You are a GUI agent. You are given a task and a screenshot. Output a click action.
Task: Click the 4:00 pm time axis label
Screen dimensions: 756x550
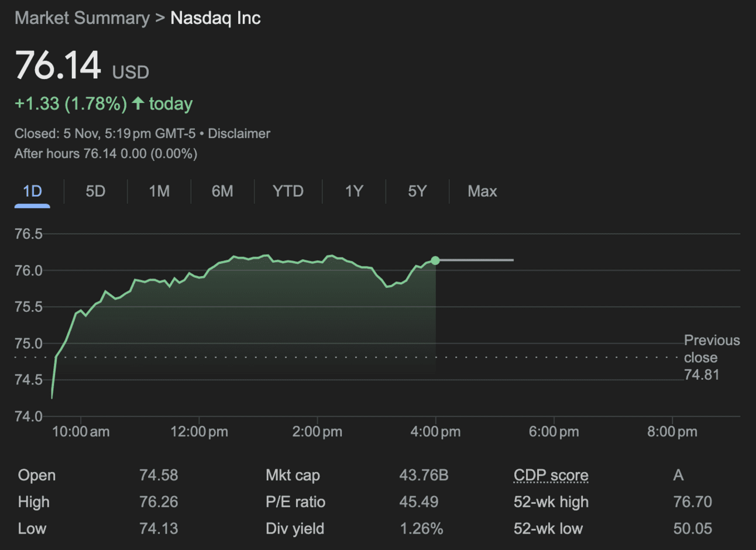pyautogui.click(x=435, y=432)
